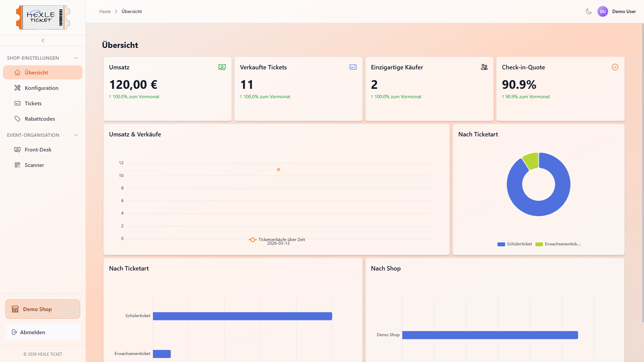Viewport: 644px width, 362px height.
Task: Open the Demo Shop selector
Action: click(43, 309)
